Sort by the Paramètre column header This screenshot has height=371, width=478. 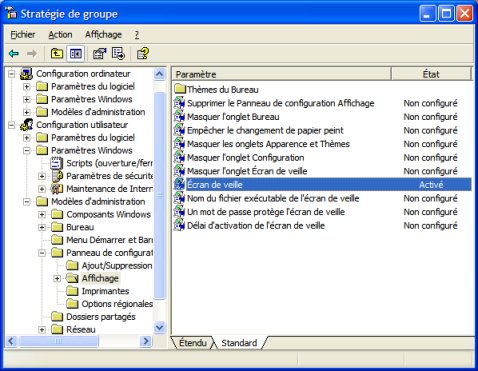point(281,74)
